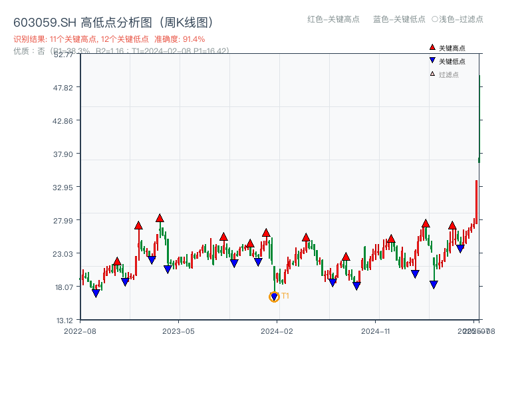Click the 18.07 y-axis label
The height and width of the screenshot is (399, 532).
coord(64,287)
